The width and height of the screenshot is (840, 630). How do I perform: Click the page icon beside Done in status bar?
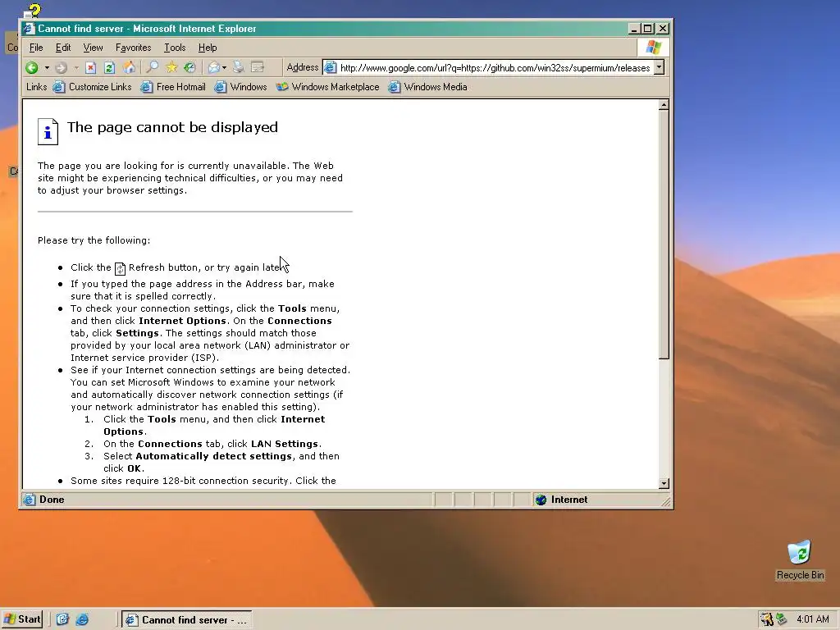click(29, 500)
